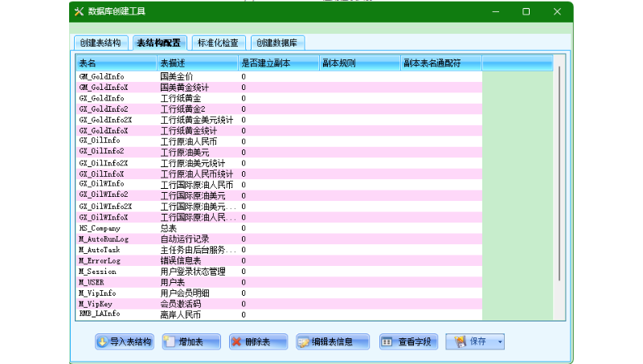Click the 保存 button label
643x364 pixels.
pyautogui.click(x=477, y=341)
